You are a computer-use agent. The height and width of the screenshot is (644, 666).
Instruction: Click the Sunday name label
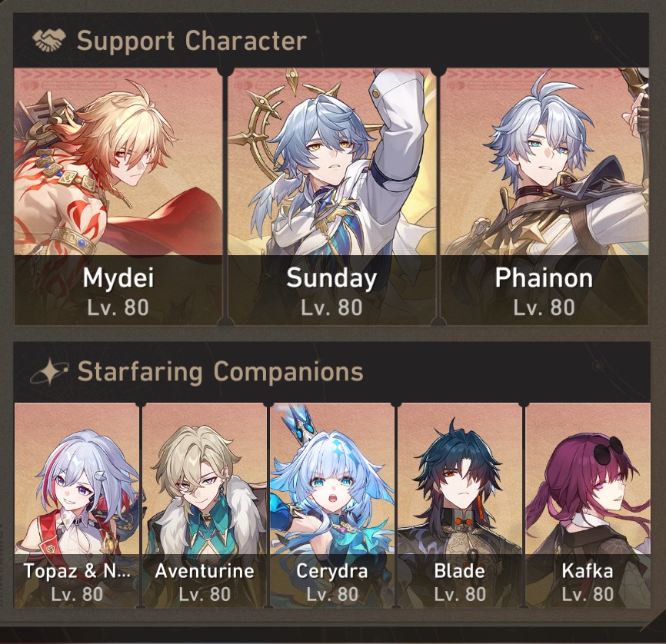click(x=331, y=278)
